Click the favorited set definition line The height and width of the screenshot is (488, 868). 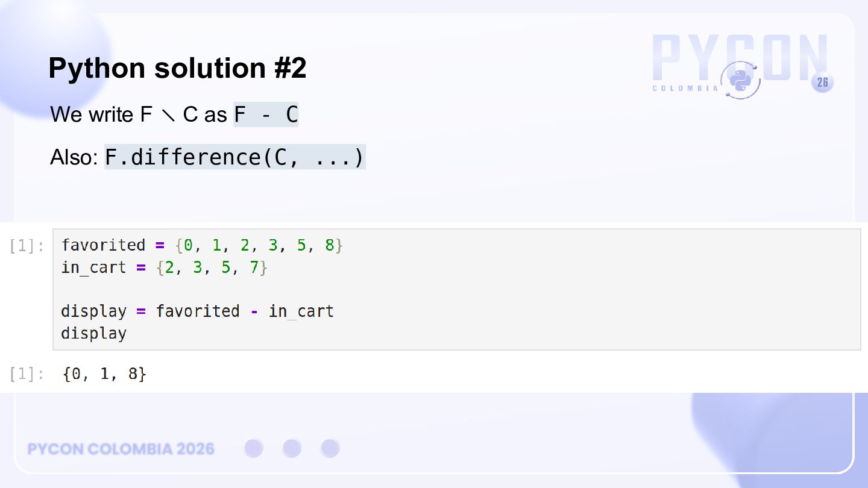tap(202, 245)
